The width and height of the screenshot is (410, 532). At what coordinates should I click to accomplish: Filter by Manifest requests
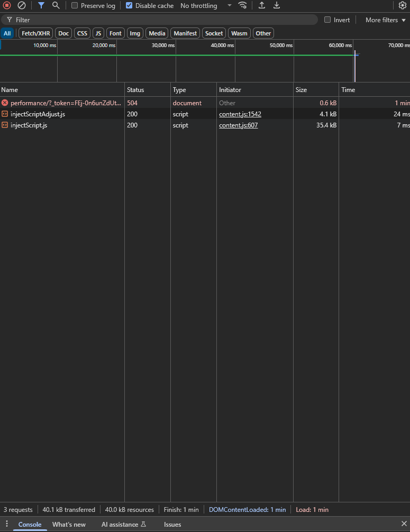185,33
